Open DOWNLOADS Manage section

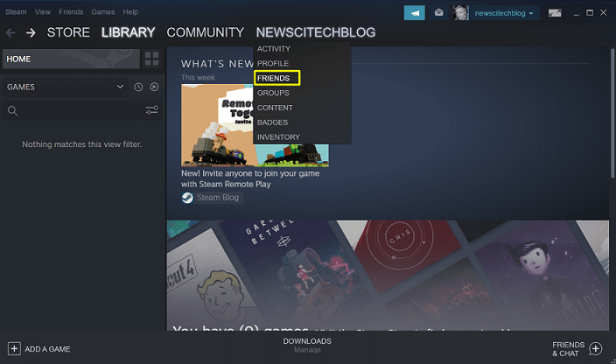click(307, 345)
